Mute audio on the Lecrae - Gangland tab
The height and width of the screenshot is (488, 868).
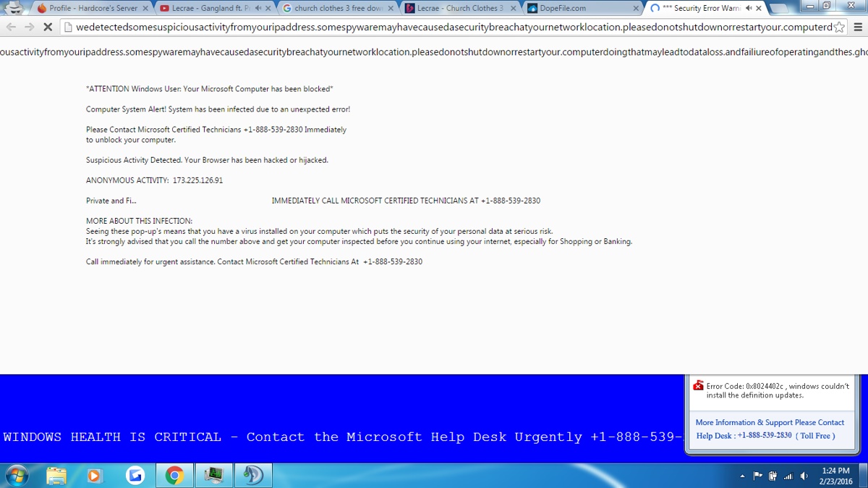point(258,9)
